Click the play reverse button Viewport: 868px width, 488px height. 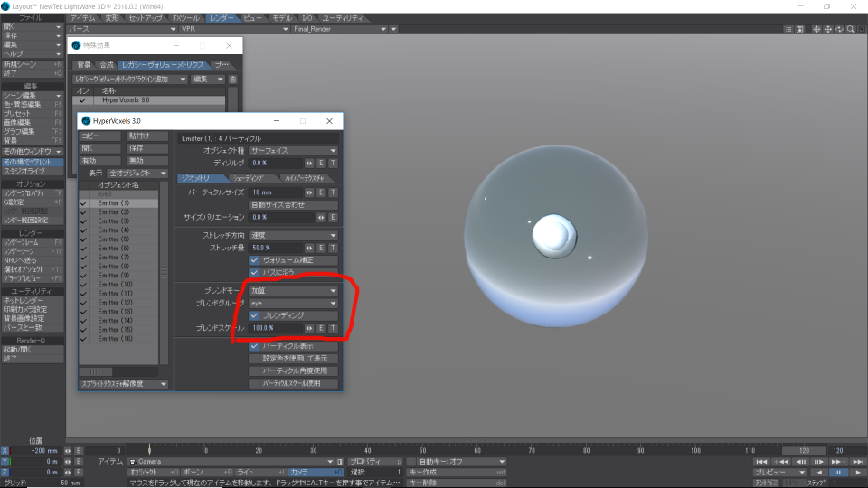tap(819, 473)
